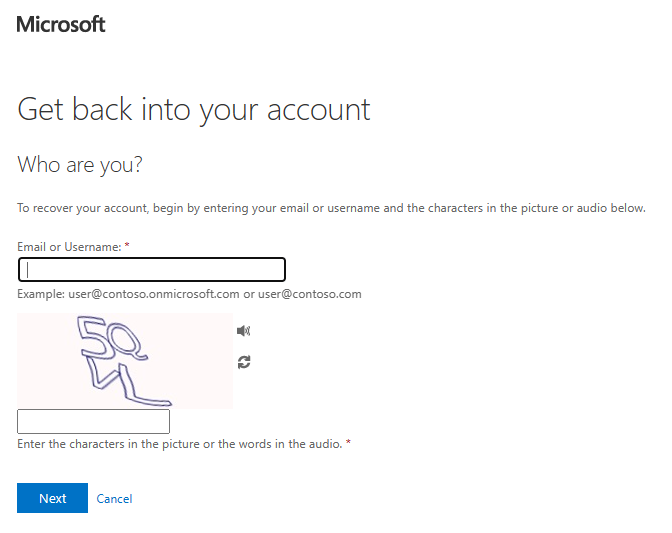The image size is (672, 533).
Task: Click the "Email or Username:" label
Action: coord(69,247)
